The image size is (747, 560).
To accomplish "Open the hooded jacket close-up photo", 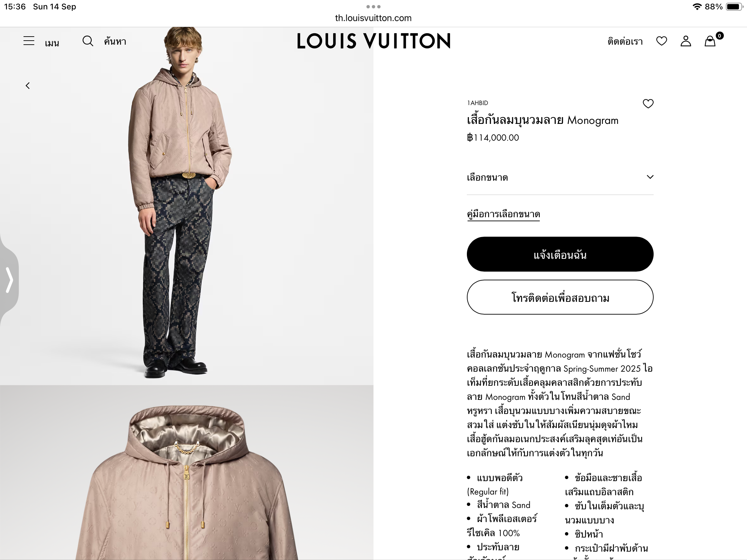I will coord(187,473).
